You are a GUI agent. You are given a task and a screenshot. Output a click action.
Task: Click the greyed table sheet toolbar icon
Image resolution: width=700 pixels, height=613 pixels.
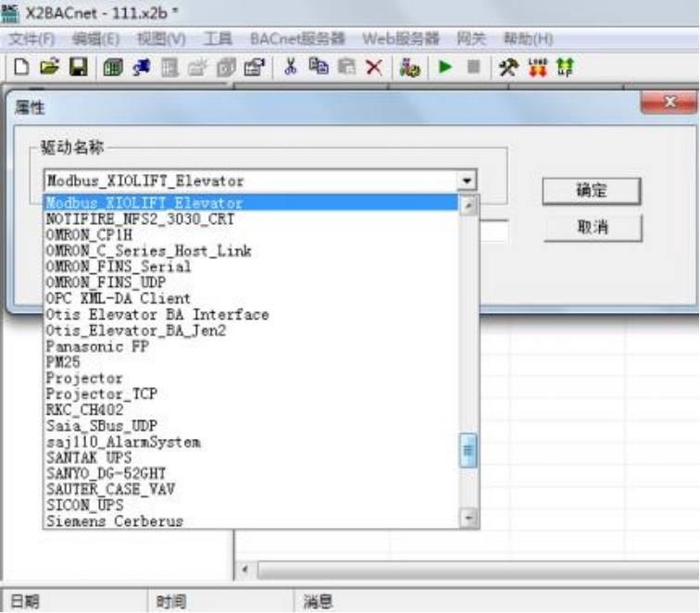pos(170,68)
